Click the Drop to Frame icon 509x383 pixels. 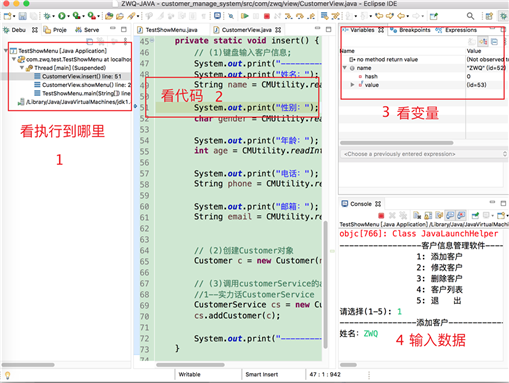[324, 16]
